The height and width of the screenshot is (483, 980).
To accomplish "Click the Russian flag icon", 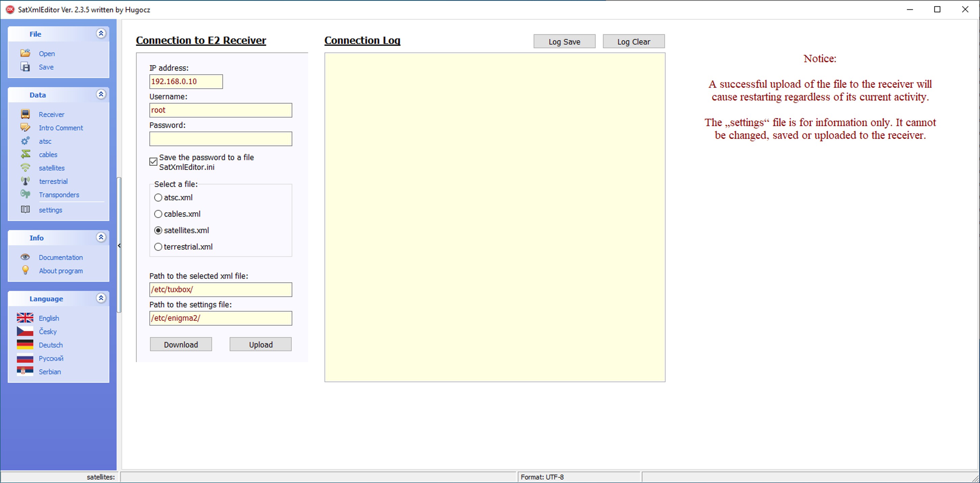I will click(25, 358).
